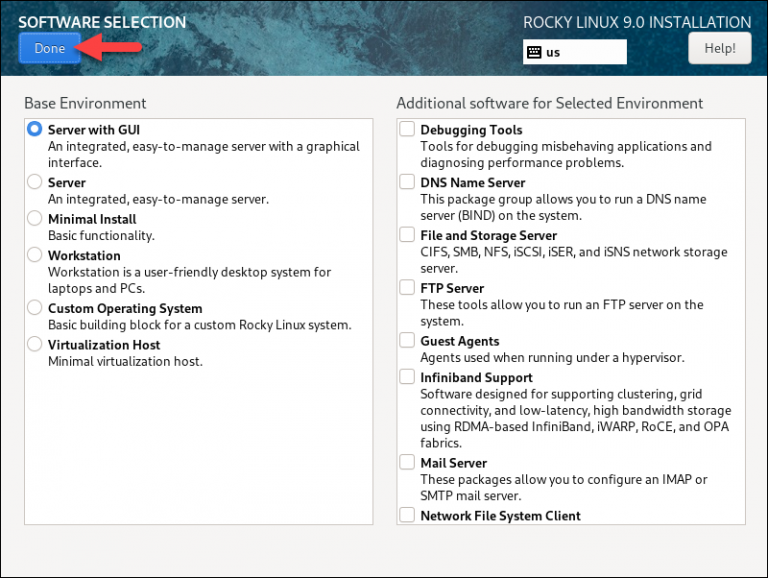Enable the Debugging Tools checkbox
This screenshot has width=768, height=578.
pyautogui.click(x=407, y=129)
